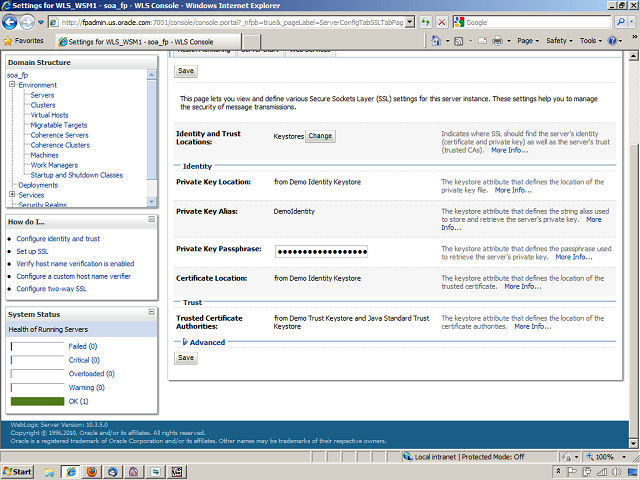
Task: Click the Stop loading X icon
Action: pyautogui.click(x=442, y=21)
